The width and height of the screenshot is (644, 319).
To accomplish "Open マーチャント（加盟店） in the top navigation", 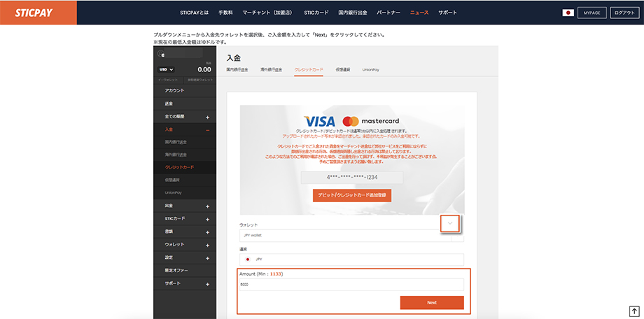I will click(x=268, y=13).
